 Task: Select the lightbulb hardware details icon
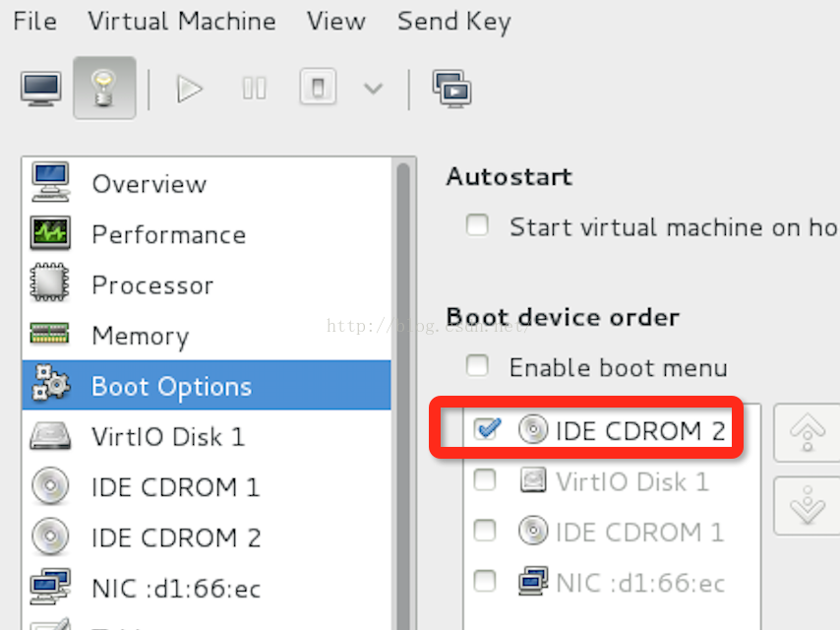[x=104, y=88]
